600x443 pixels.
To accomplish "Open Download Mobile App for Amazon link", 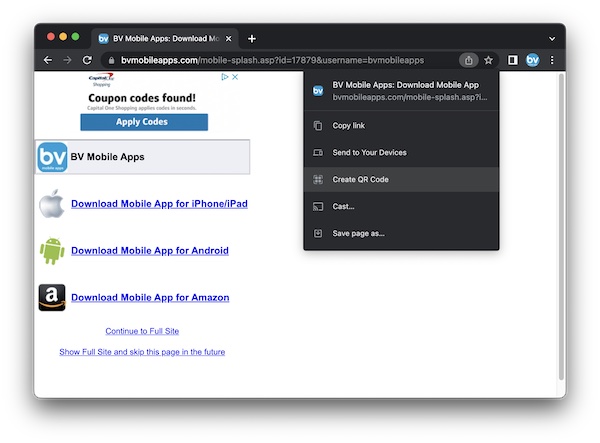I will (150, 298).
